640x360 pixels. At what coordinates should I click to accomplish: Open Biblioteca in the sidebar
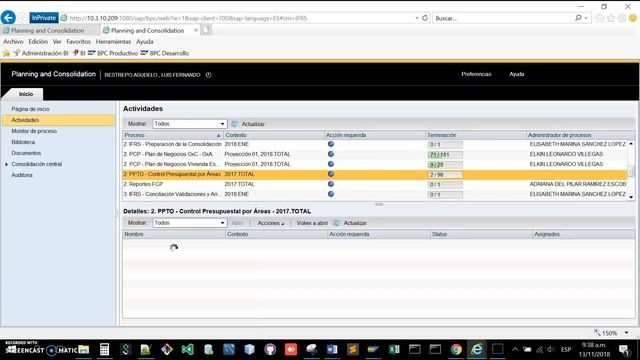click(23, 142)
